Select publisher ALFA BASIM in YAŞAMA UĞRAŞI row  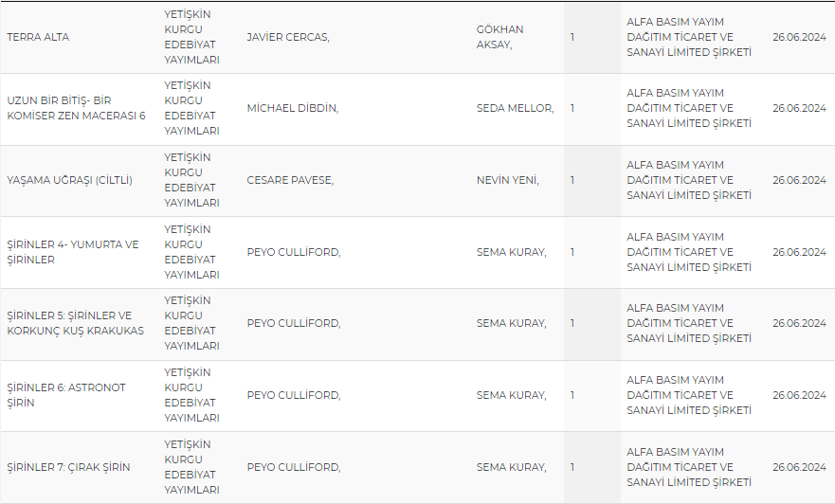pos(689,180)
